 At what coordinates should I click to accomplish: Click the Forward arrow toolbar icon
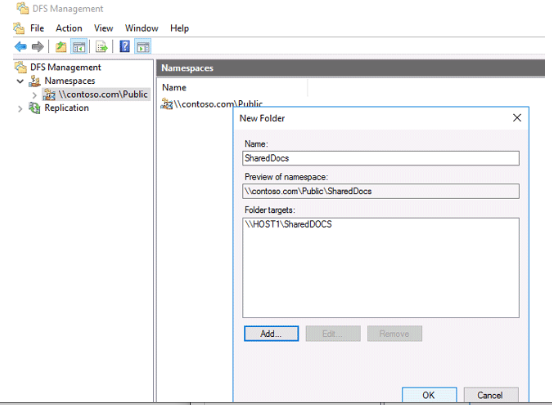click(37, 46)
